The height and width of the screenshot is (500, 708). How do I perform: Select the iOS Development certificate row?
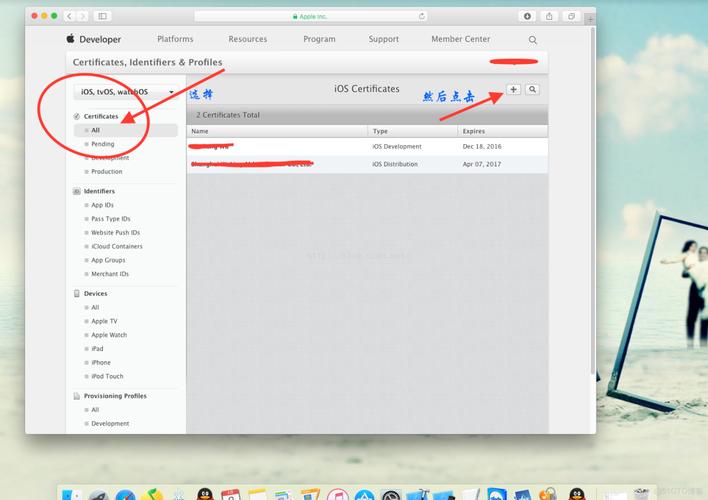(367, 147)
